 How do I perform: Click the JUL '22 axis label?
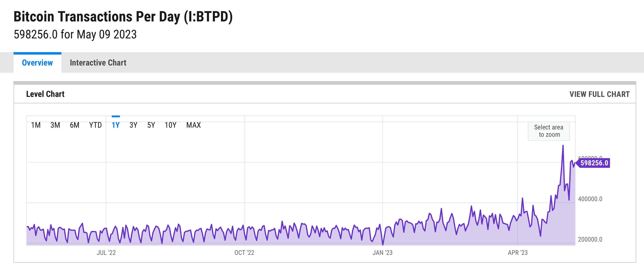tap(106, 253)
